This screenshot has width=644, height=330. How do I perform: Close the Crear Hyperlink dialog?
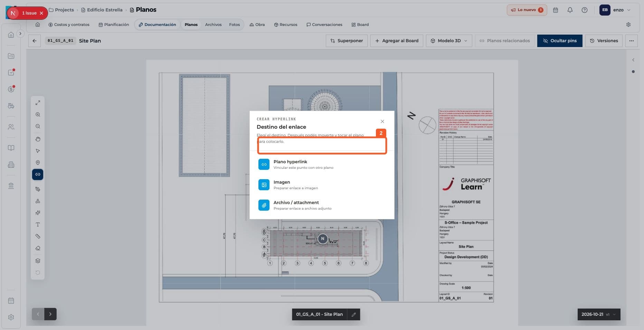[382, 121]
